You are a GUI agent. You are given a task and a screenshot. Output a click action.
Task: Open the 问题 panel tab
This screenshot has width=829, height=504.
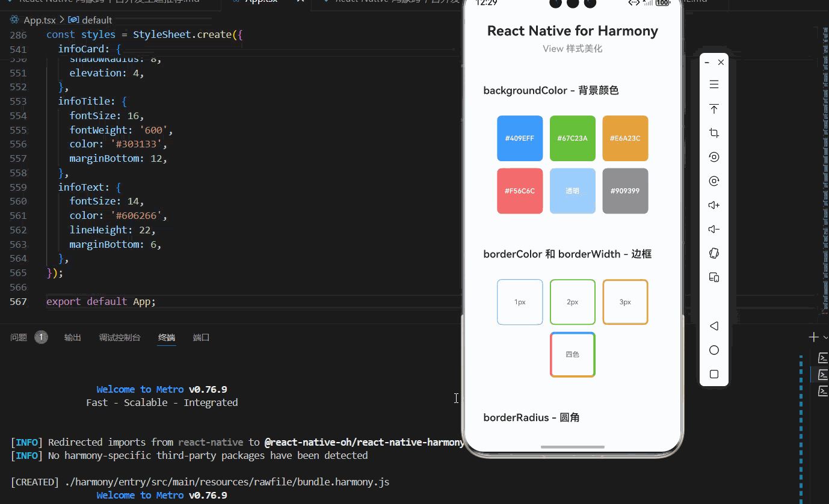pos(19,337)
